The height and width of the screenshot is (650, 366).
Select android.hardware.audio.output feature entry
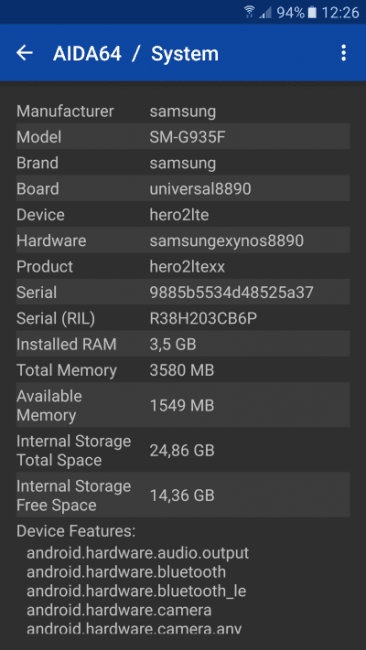click(x=138, y=553)
